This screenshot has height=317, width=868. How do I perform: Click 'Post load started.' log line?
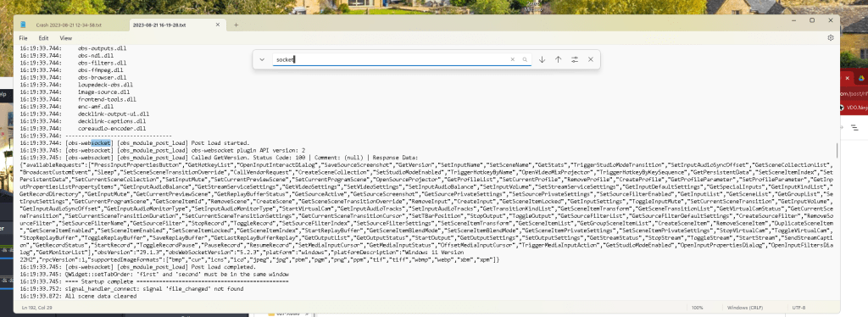135,142
